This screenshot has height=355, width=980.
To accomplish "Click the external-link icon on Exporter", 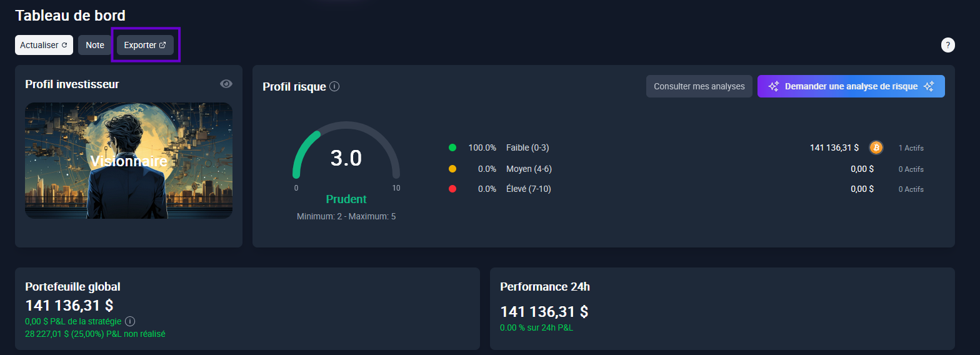I will tap(163, 46).
